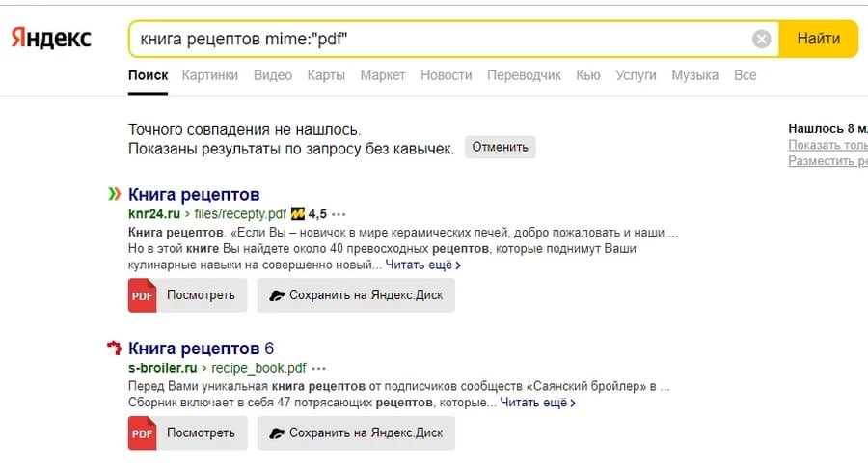Open more options dots for s-broiler.ru result
868x474 pixels.
(x=319, y=368)
